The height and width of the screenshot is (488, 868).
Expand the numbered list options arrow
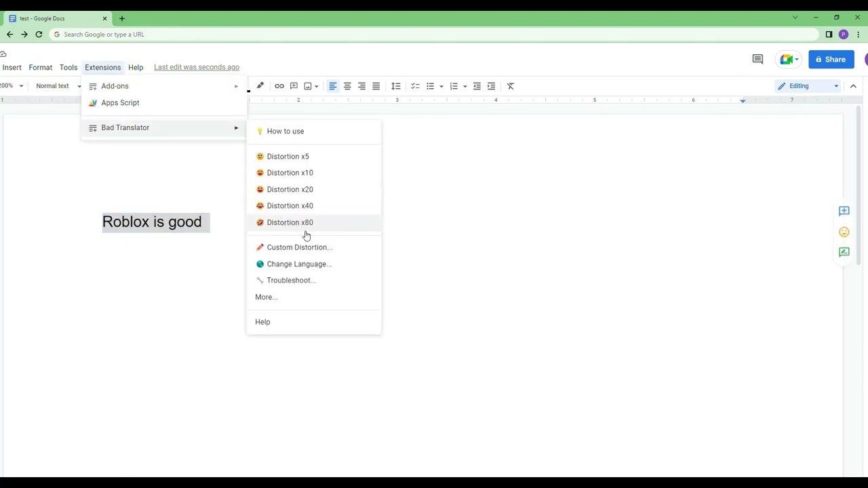[x=465, y=86]
